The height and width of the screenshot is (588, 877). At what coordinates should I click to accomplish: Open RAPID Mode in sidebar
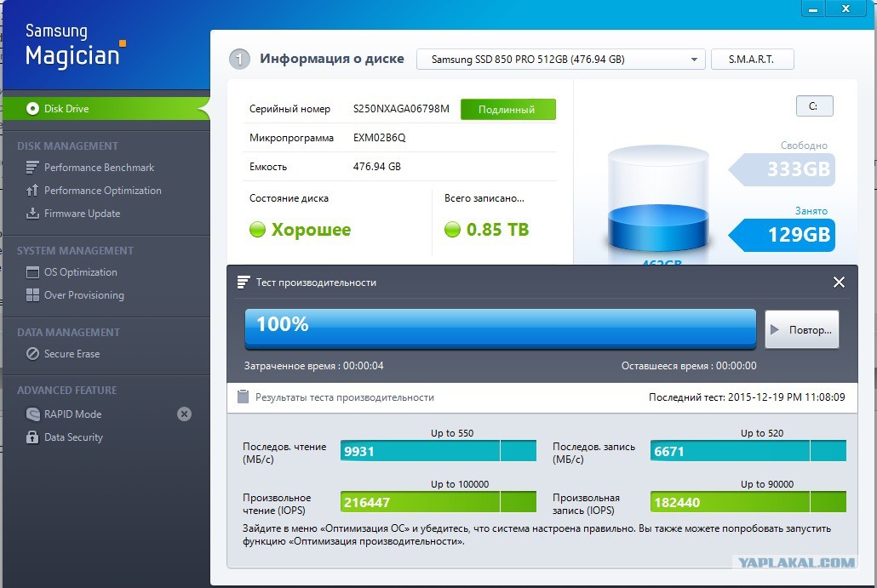point(72,414)
